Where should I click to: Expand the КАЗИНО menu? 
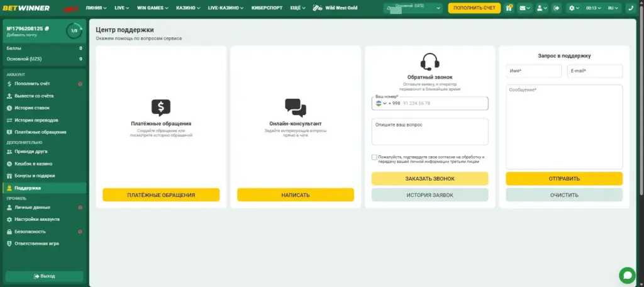(188, 8)
